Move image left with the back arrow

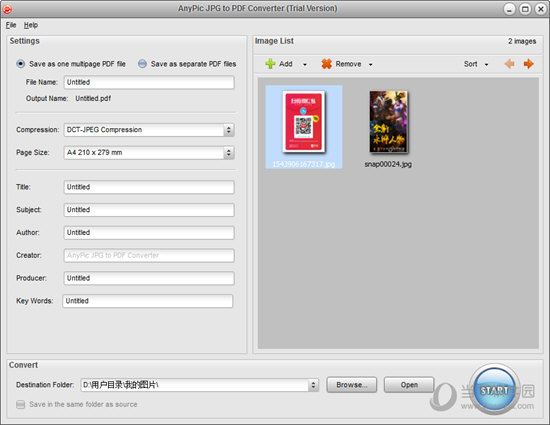[x=509, y=64]
